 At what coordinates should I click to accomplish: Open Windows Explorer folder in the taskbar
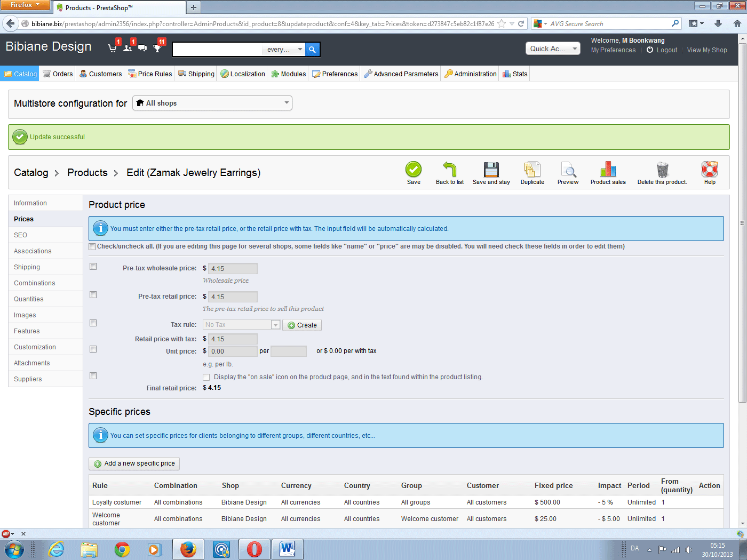pos(89,549)
